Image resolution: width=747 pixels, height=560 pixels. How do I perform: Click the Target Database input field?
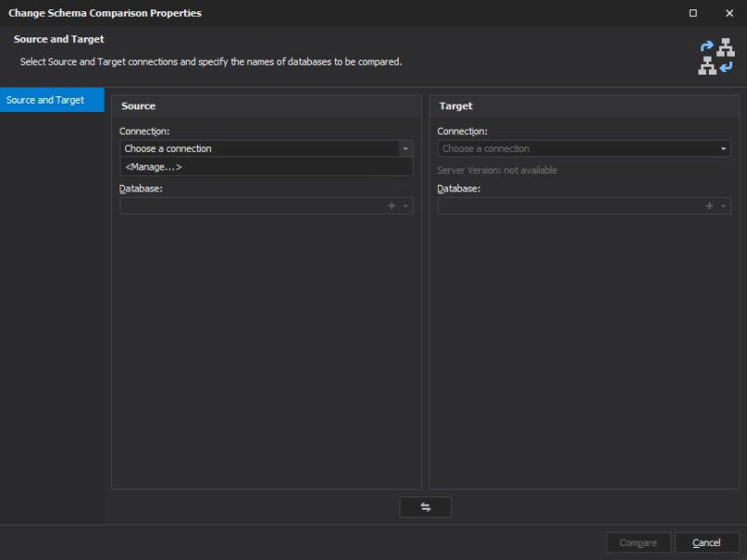click(x=585, y=205)
